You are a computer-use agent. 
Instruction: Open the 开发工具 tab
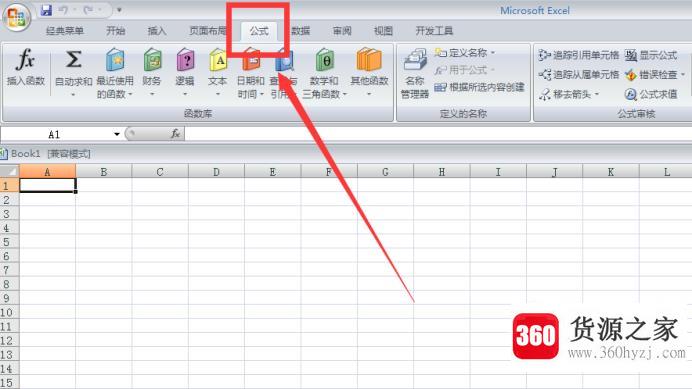(x=434, y=31)
